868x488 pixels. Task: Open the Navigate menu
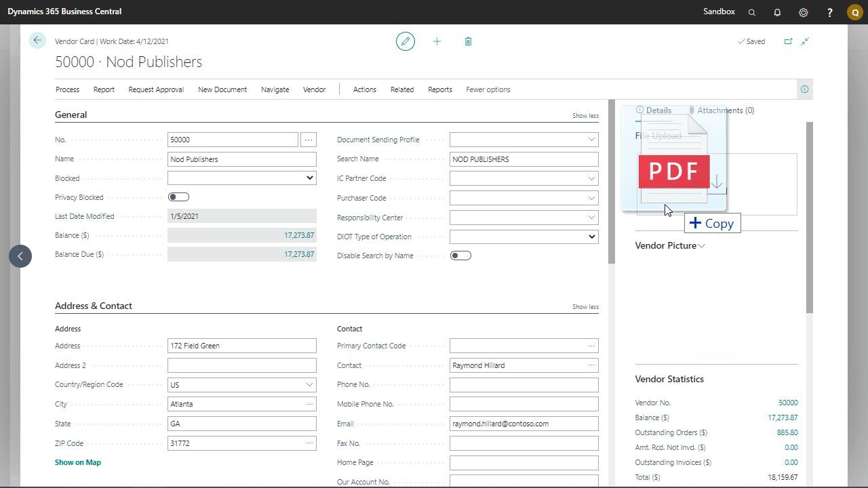pyautogui.click(x=275, y=89)
